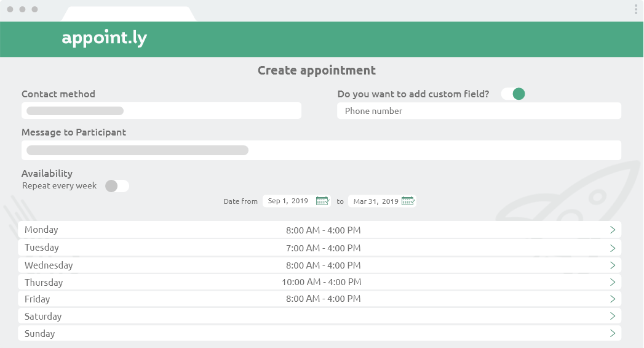Open the end date calendar picker icon
Screen dimensions: 644x348
coord(408,201)
